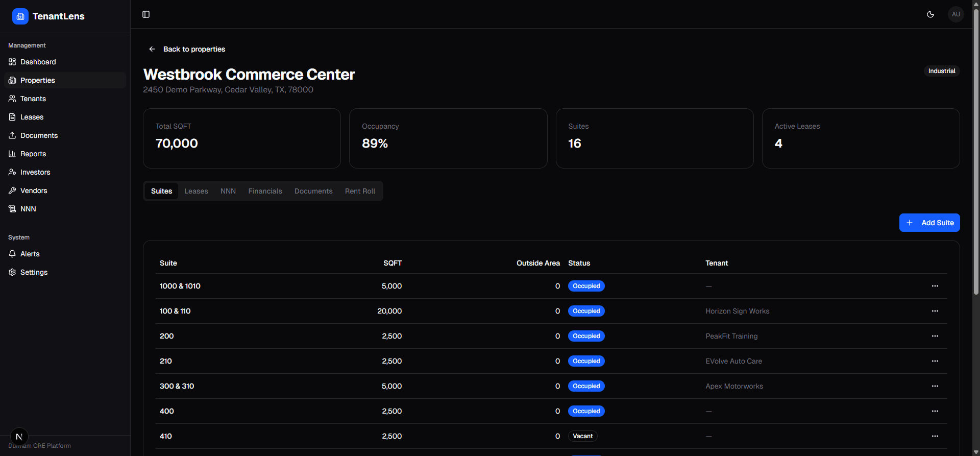Toggle dark mode moon icon
The width and height of the screenshot is (980, 456).
930,14
